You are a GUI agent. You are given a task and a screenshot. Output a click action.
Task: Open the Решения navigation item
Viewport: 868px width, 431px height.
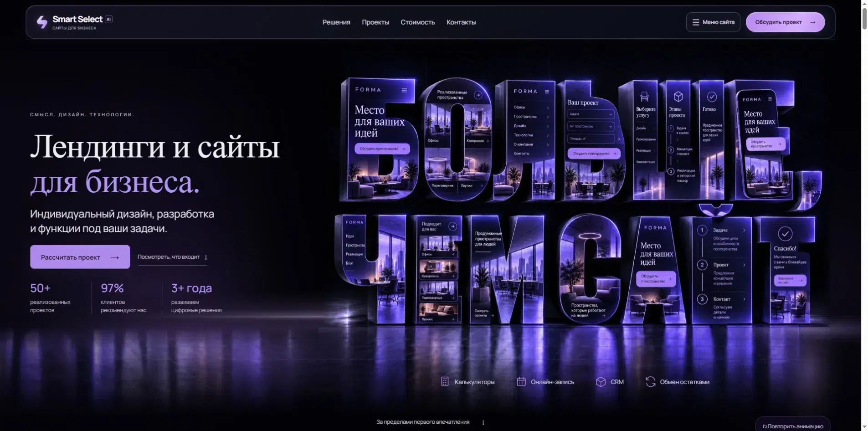[336, 22]
